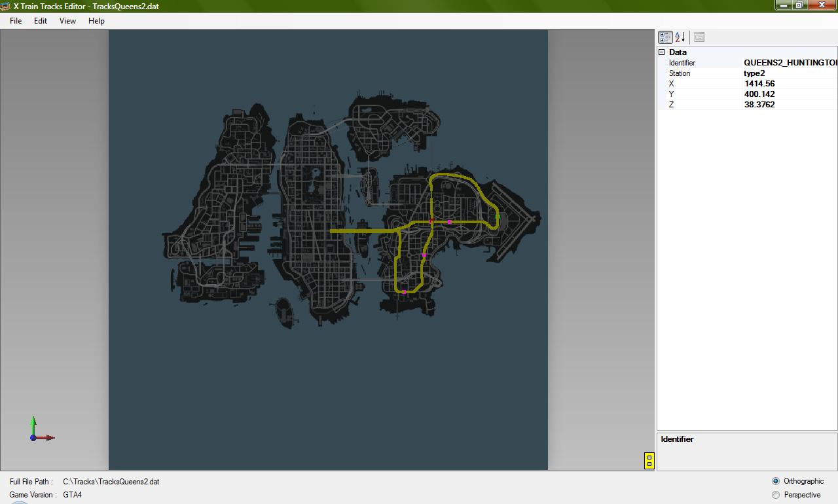Screen dimensions: 838x504
Task: Select the green station marker on track
Action: tap(498, 216)
